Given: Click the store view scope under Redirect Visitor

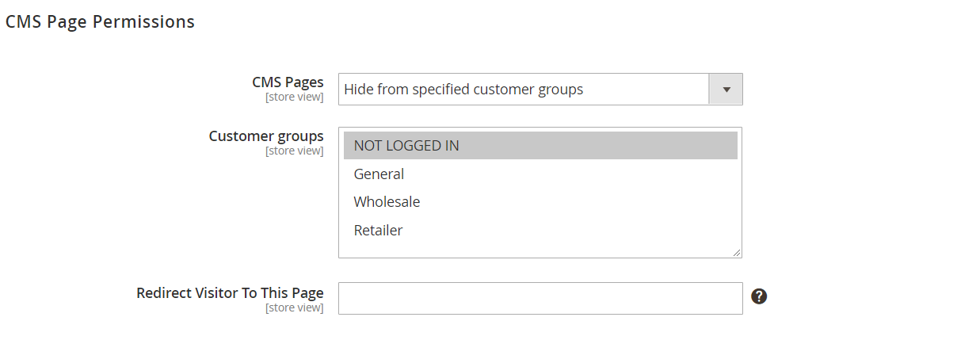Looking at the screenshot, I should tap(294, 308).
